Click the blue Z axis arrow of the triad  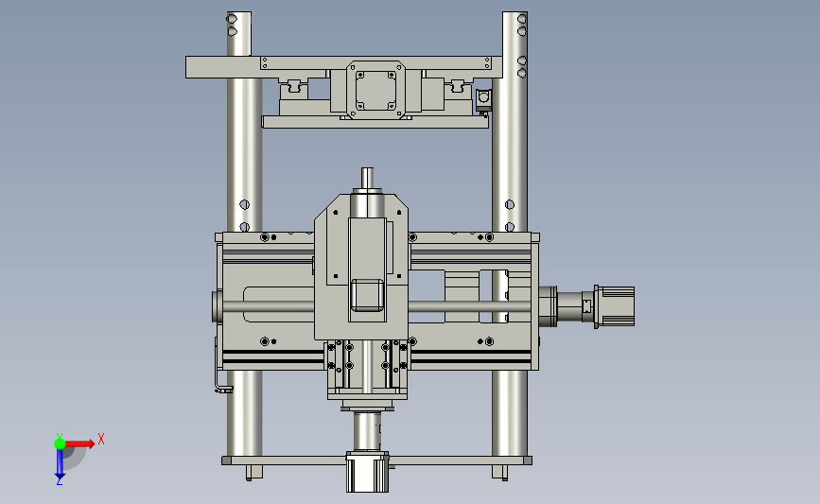coord(60,465)
